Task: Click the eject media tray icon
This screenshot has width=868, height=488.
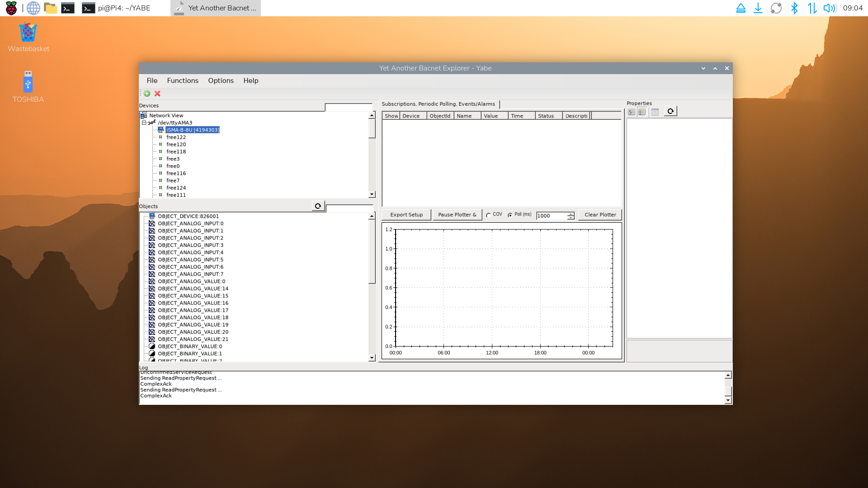Action: click(741, 8)
